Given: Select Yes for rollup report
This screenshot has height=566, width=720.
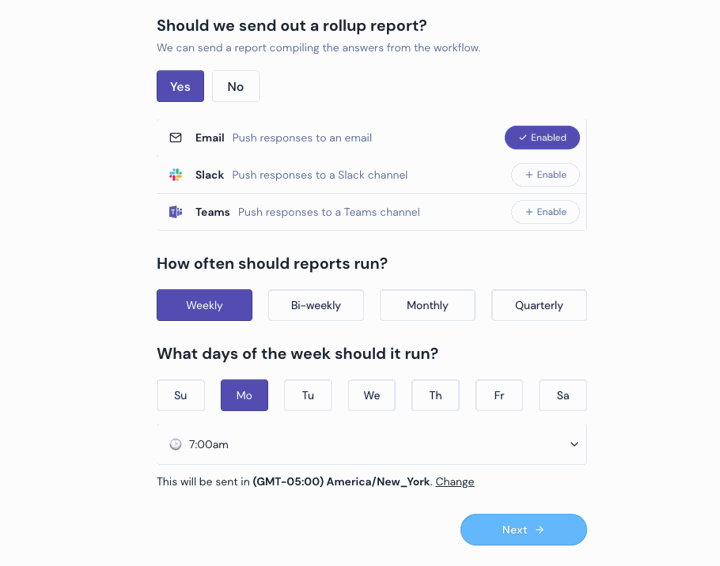Looking at the screenshot, I should (x=180, y=86).
